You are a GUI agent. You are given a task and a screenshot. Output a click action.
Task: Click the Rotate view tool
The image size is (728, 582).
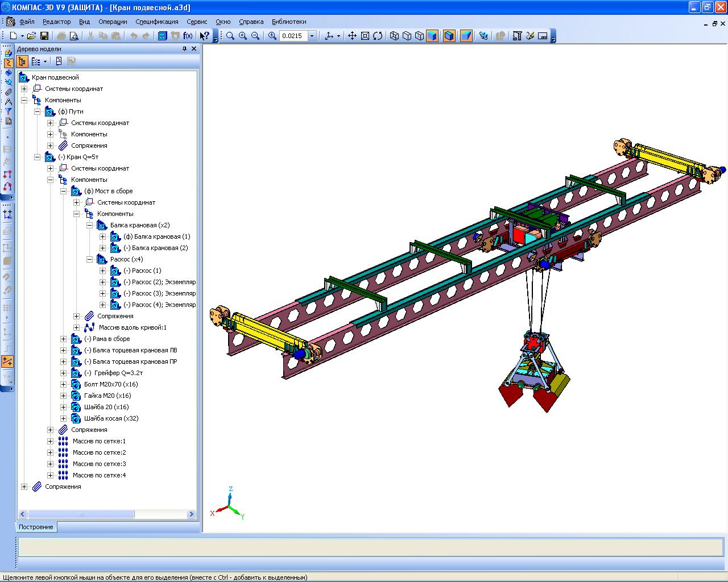click(378, 36)
